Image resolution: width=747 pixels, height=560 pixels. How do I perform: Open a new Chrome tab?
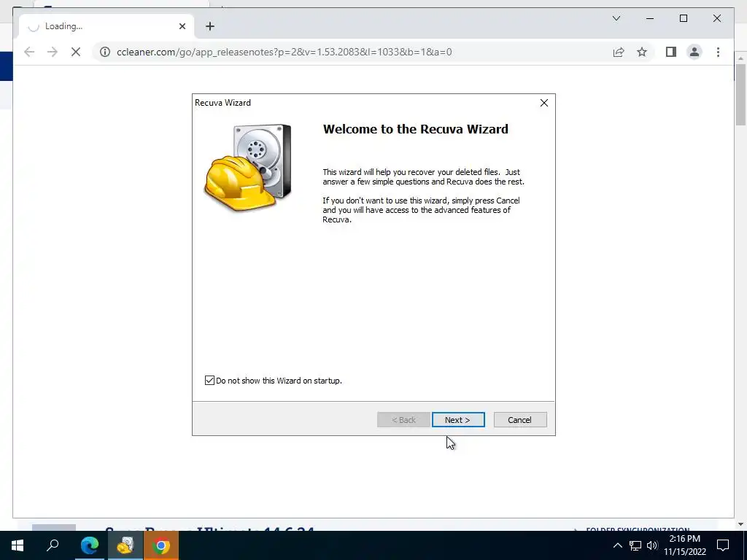[x=210, y=26]
